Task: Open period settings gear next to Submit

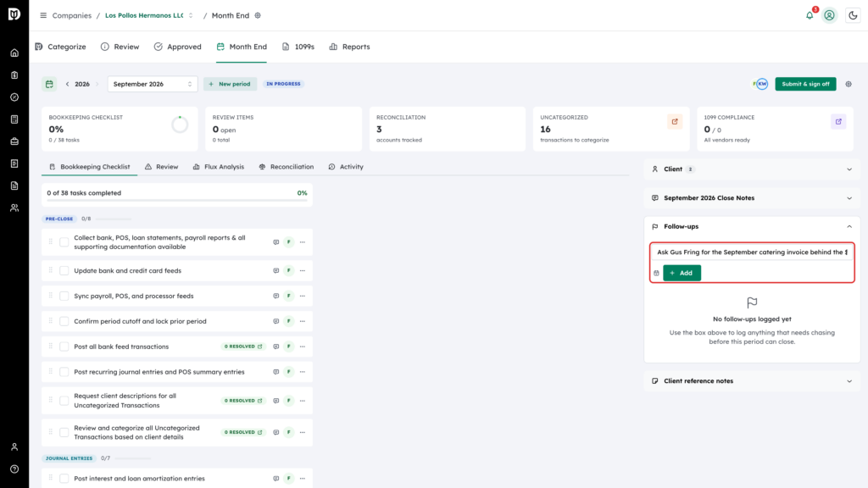Action: (849, 84)
